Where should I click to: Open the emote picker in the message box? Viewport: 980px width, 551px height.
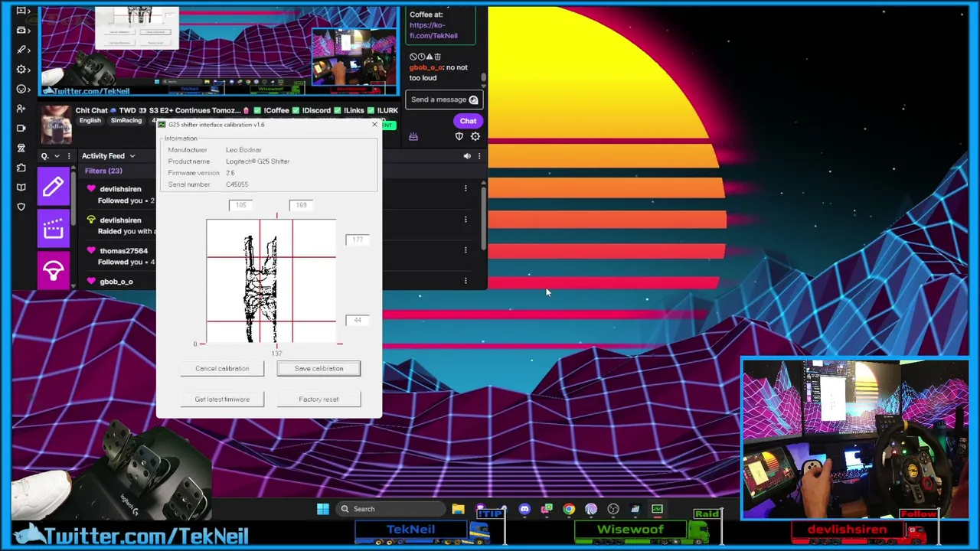473,99
